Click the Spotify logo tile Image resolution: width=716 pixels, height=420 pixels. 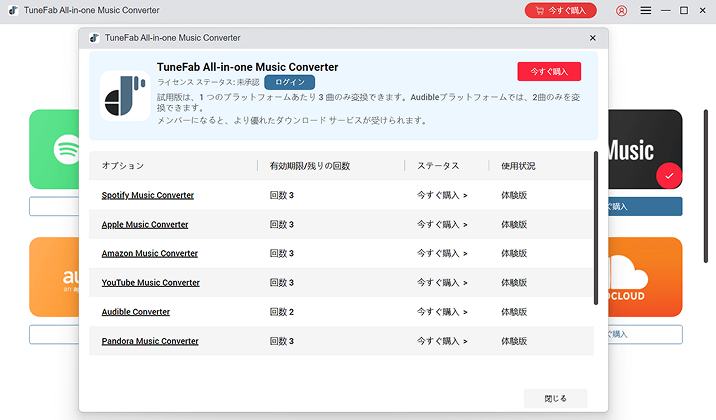55,150
